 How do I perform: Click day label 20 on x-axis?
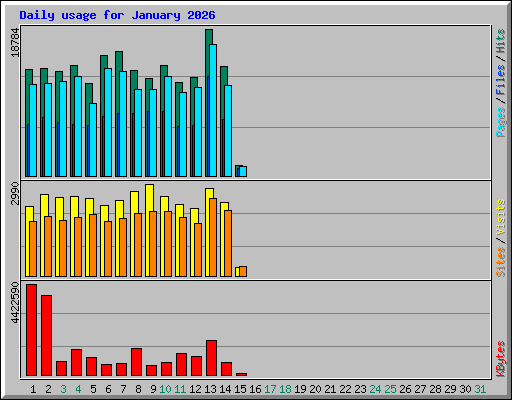coord(315,389)
